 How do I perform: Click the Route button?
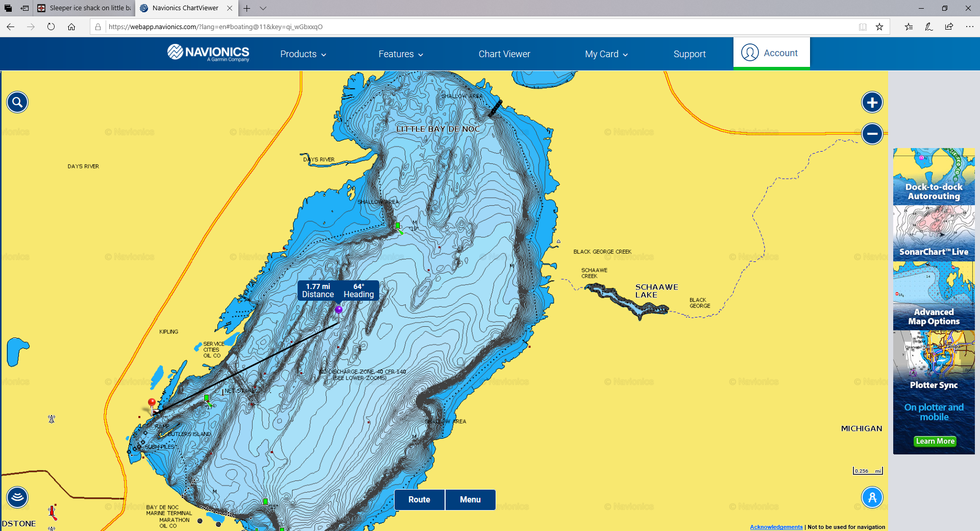tap(419, 500)
